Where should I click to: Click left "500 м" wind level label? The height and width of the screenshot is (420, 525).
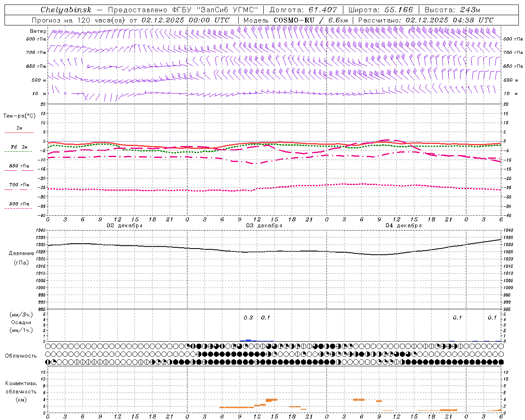(x=39, y=80)
